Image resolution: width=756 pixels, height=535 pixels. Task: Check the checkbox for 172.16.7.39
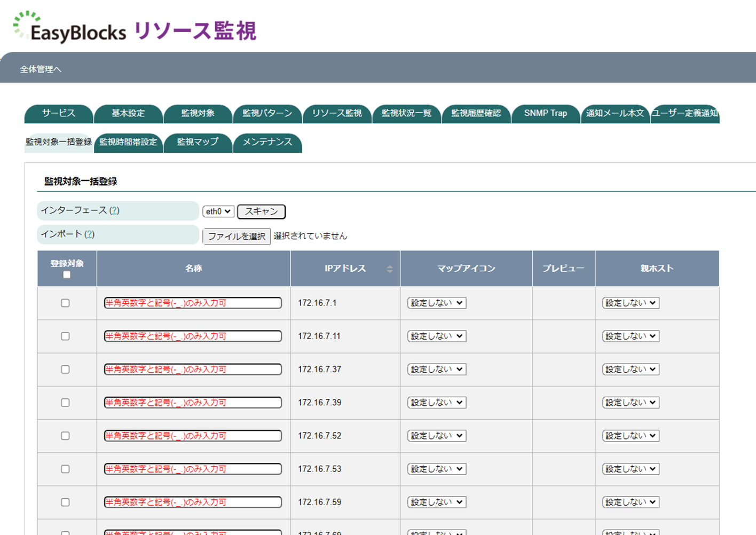(x=65, y=403)
